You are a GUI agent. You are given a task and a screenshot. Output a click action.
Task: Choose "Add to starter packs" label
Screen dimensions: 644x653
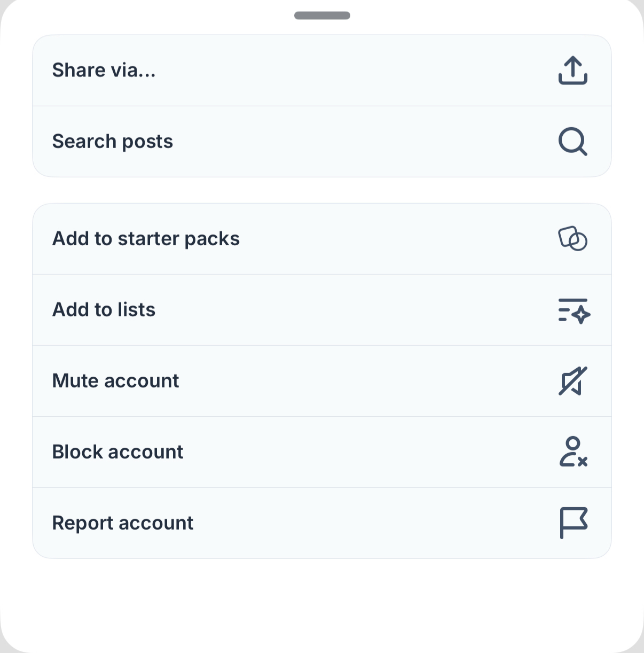[146, 239]
